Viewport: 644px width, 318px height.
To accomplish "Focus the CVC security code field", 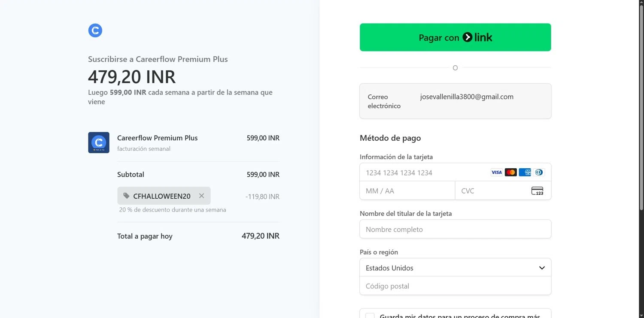I will tap(503, 191).
